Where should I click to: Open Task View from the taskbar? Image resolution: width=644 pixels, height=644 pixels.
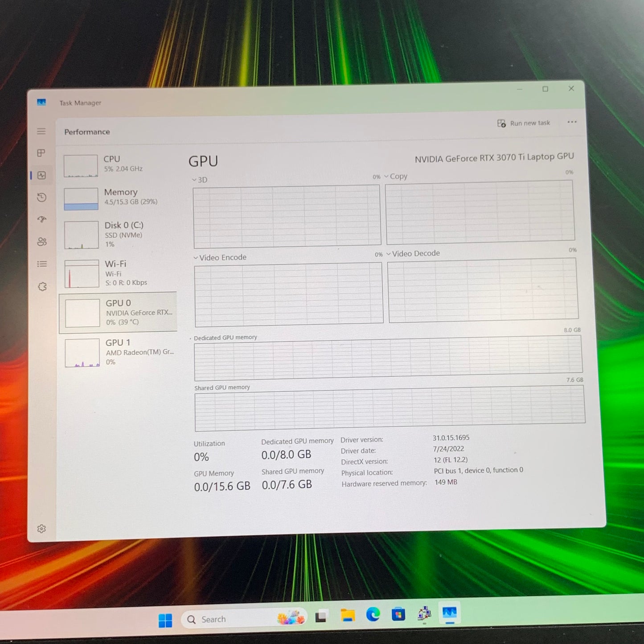pyautogui.click(x=321, y=617)
